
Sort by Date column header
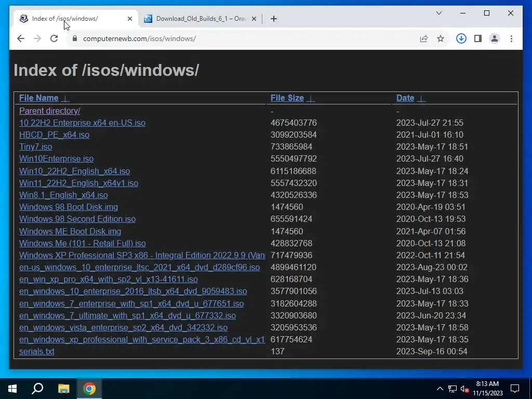pos(405,98)
